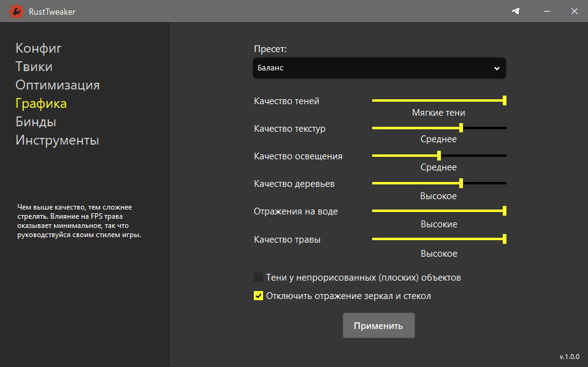Select the Графика section
Viewport: 588px width, 367px height.
pyautogui.click(x=41, y=104)
